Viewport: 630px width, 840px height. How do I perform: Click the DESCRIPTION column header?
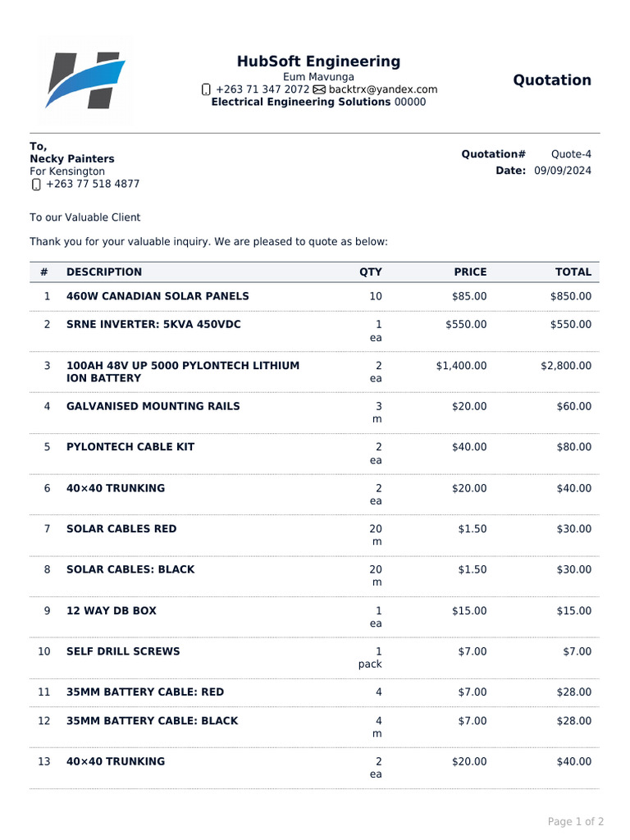point(104,272)
